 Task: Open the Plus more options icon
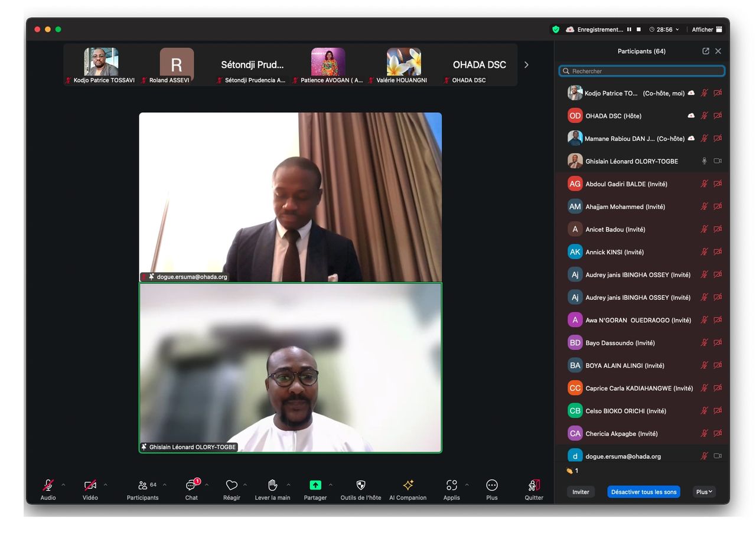pyautogui.click(x=492, y=485)
